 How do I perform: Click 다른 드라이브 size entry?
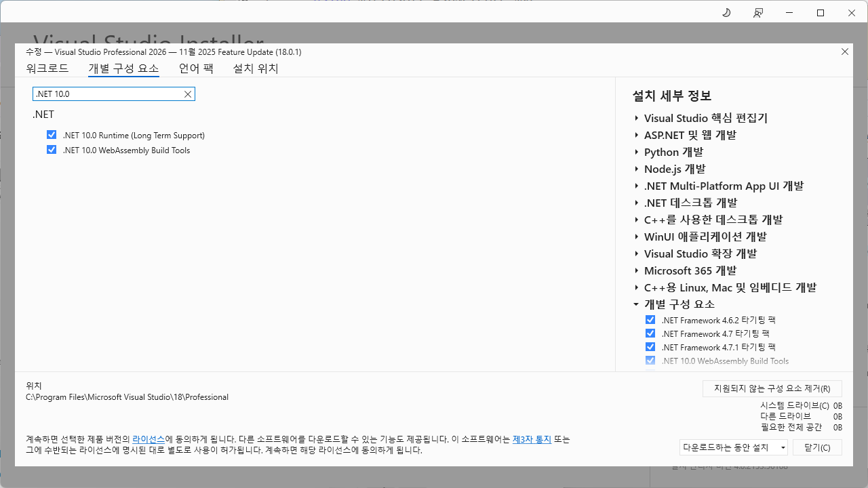pos(801,416)
